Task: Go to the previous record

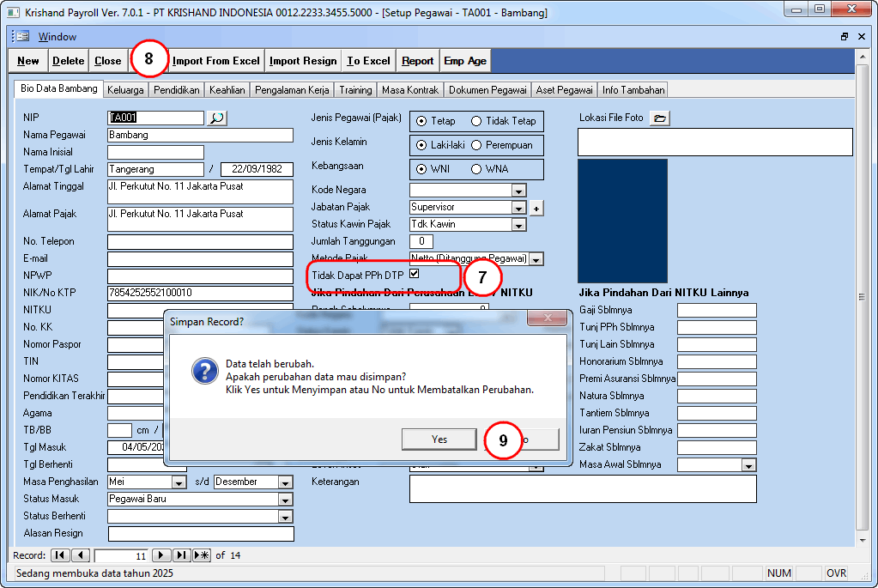Action: tap(81, 555)
